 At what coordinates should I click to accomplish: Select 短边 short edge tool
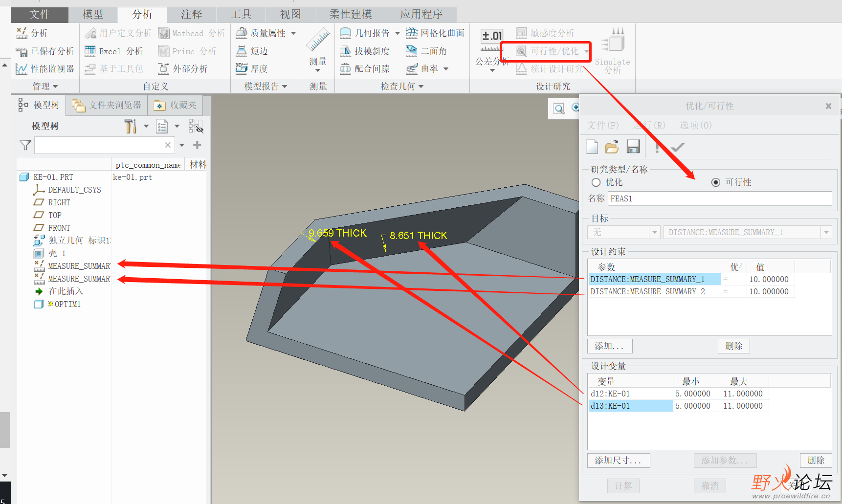(252, 51)
